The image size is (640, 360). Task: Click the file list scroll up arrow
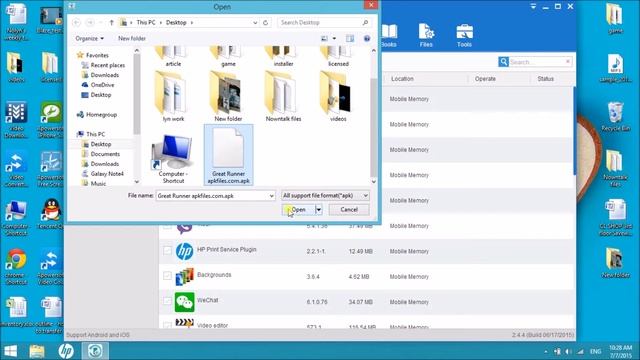click(373, 51)
